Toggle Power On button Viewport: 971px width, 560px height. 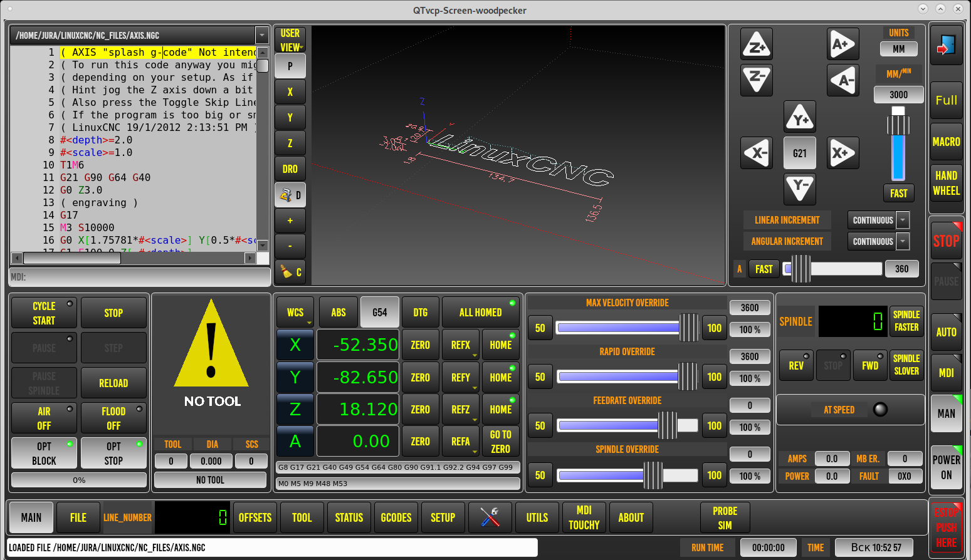946,467
